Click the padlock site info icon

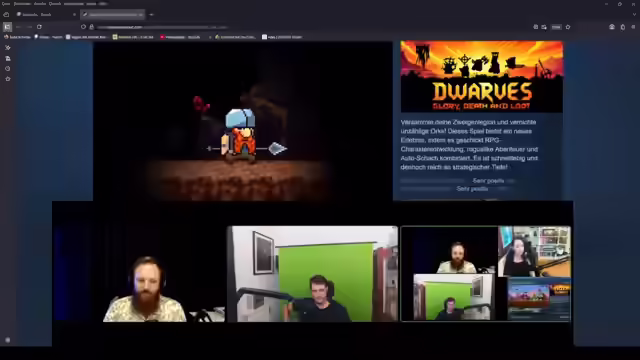coord(91,27)
